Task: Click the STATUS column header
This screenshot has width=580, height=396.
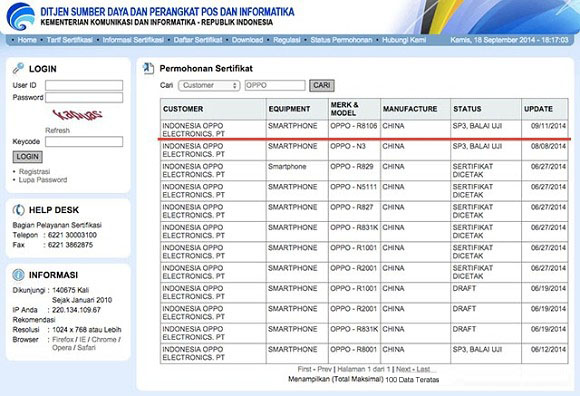Action: [486, 109]
